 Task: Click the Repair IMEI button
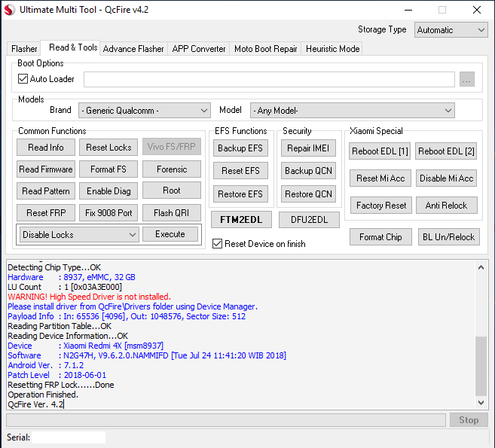308,148
